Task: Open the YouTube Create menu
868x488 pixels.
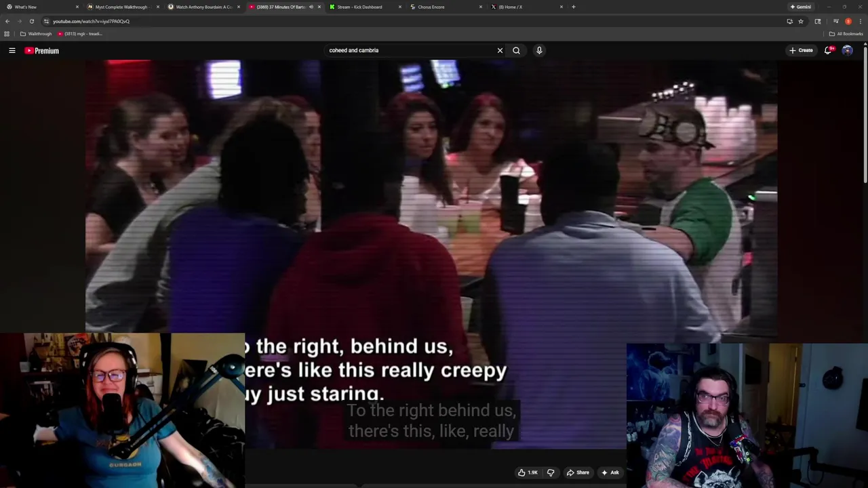Action: [x=801, y=50]
